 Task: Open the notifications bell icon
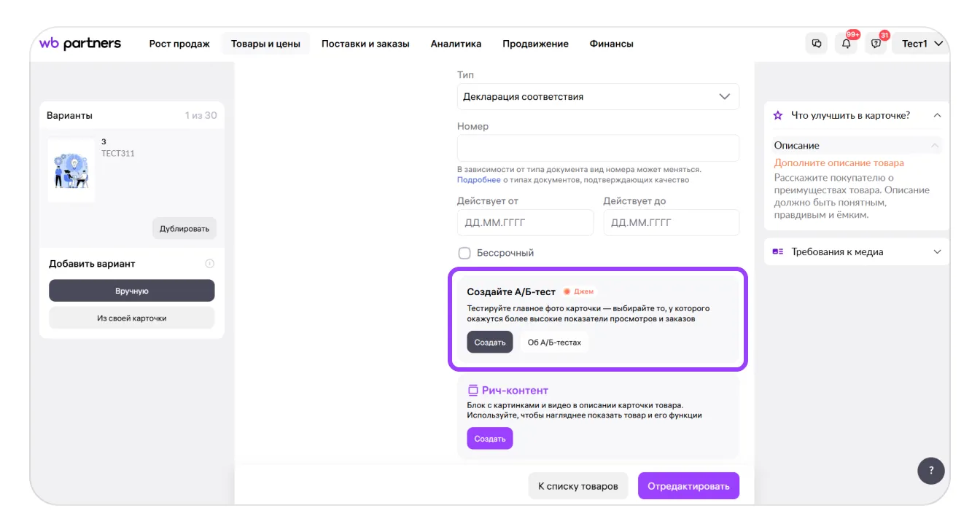tap(846, 44)
